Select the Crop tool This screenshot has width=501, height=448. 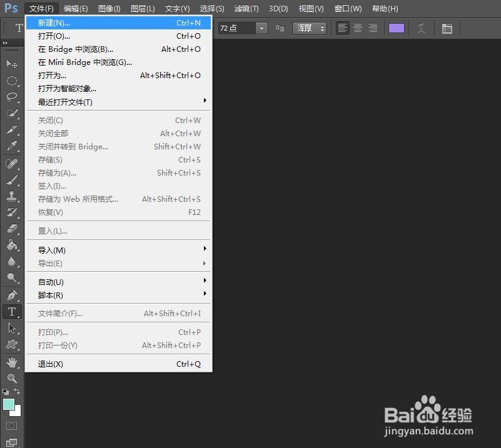tap(12, 129)
